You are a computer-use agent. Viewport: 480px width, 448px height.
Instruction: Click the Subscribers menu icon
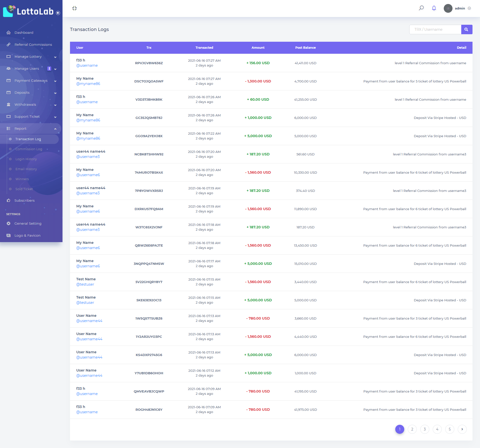9,200
